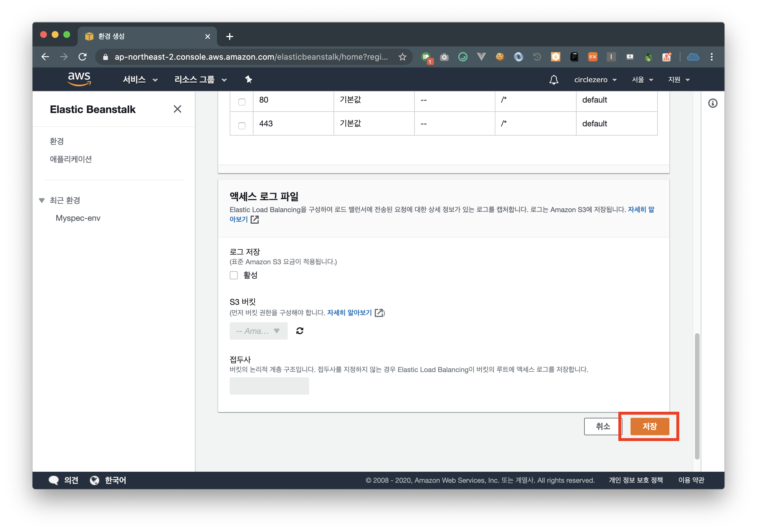This screenshot has height=532, width=757.
Task: Click the 접두사 prefix input field
Action: point(269,386)
